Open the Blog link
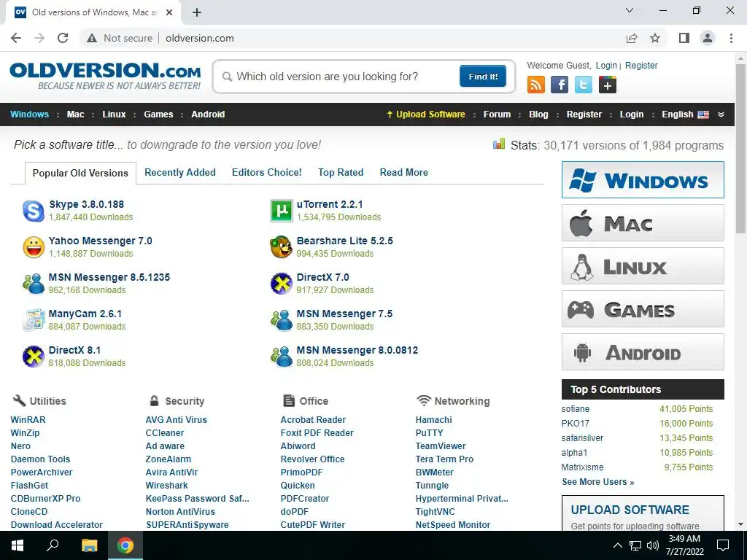Viewport: 747px width, 560px height. pyautogui.click(x=538, y=114)
